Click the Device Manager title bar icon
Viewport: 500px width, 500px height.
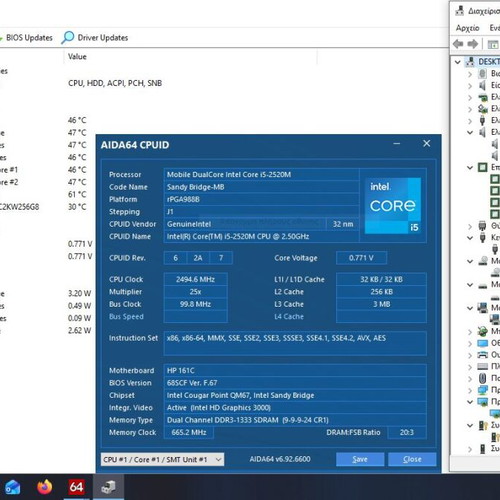[x=460, y=11]
